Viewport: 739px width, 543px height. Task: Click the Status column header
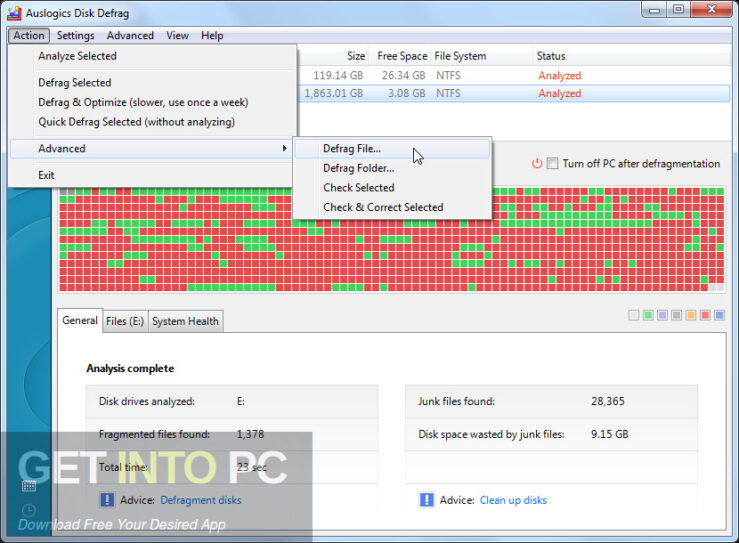coord(550,56)
